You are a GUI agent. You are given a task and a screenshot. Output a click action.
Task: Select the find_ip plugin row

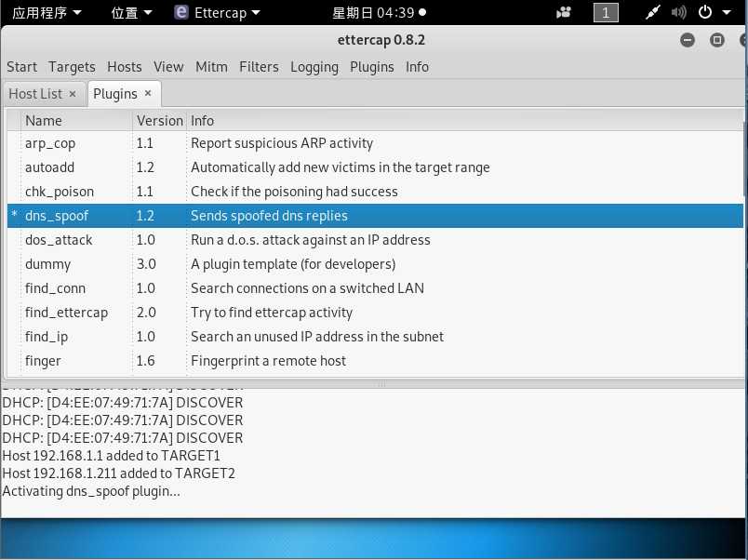point(375,337)
